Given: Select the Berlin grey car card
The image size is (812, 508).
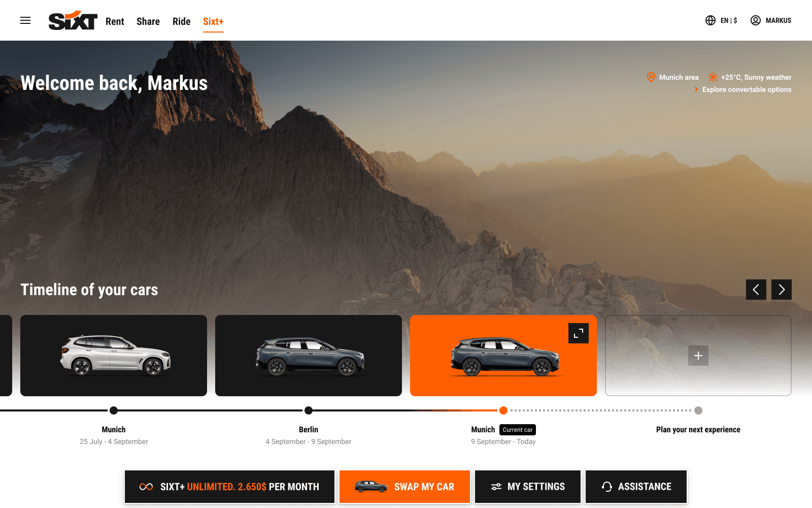Looking at the screenshot, I should click(x=309, y=356).
